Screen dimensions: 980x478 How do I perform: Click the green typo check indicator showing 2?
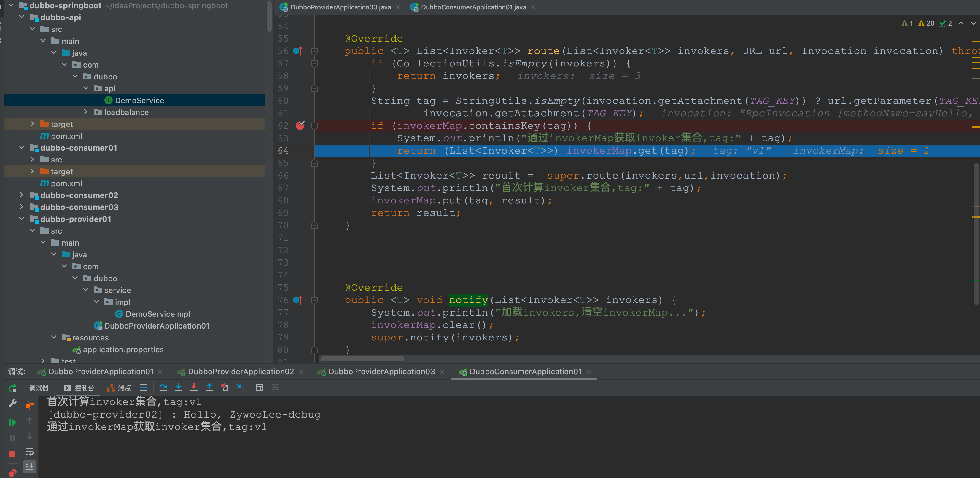pyautogui.click(x=945, y=23)
